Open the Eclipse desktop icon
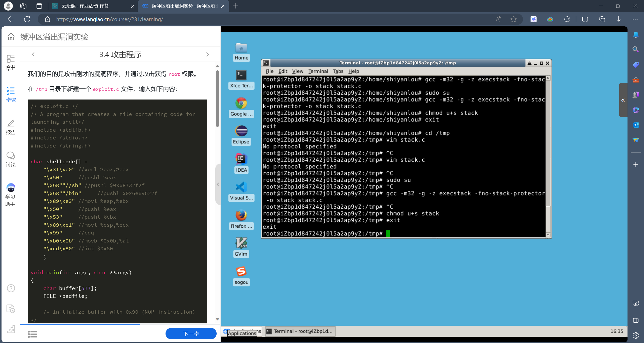The width and height of the screenshot is (644, 343). (241, 131)
